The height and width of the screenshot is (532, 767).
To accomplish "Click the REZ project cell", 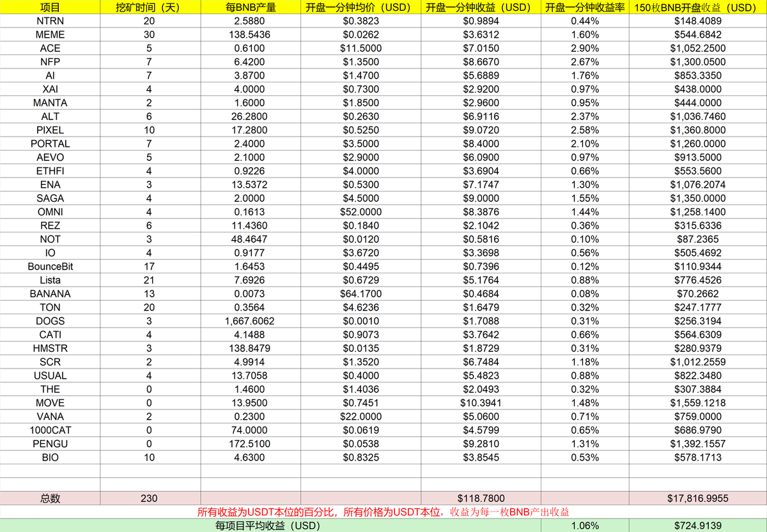I will coord(50,225).
